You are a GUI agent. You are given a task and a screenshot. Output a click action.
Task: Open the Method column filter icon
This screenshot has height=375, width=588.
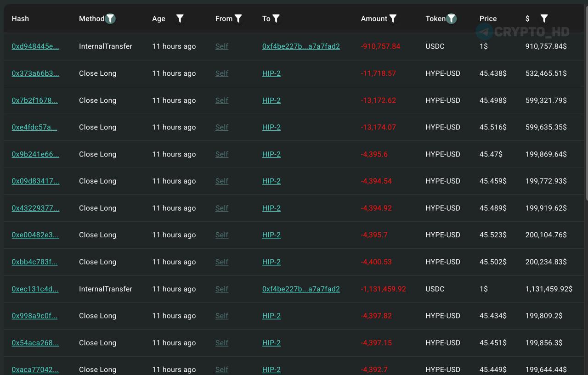point(110,19)
